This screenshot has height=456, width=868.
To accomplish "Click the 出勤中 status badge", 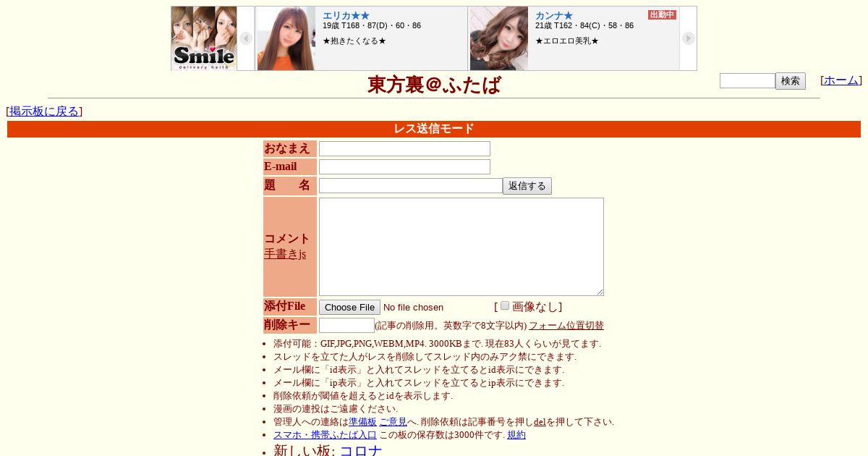I will [x=662, y=14].
